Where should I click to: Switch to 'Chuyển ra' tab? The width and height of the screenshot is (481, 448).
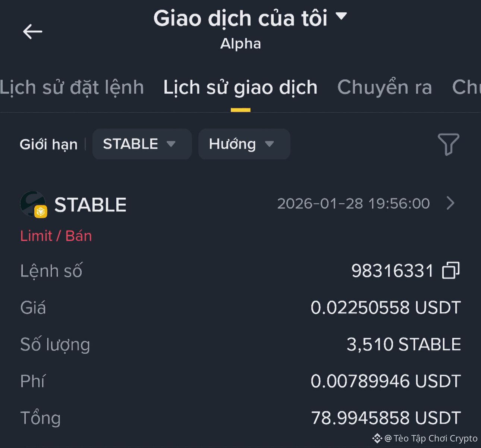tap(384, 88)
